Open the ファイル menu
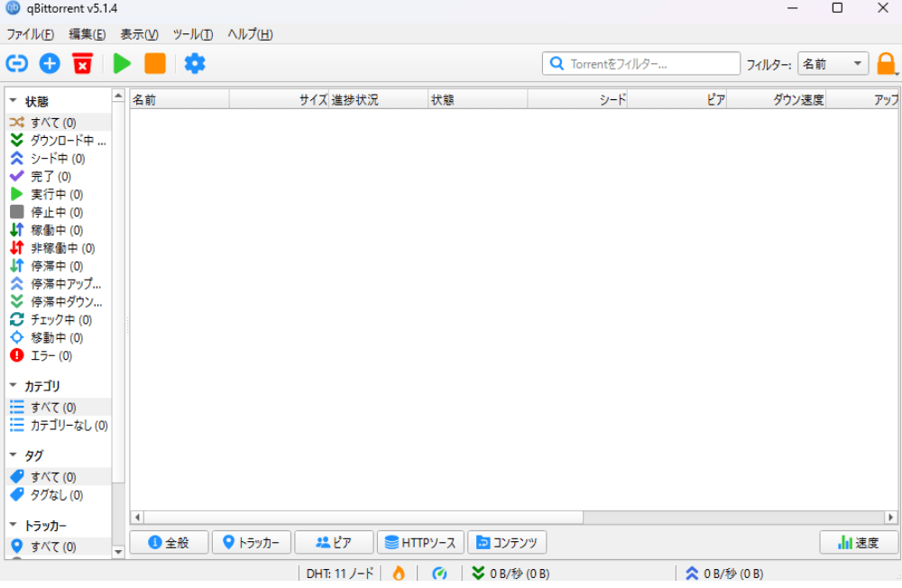The width and height of the screenshot is (902, 588). pyautogui.click(x=30, y=34)
